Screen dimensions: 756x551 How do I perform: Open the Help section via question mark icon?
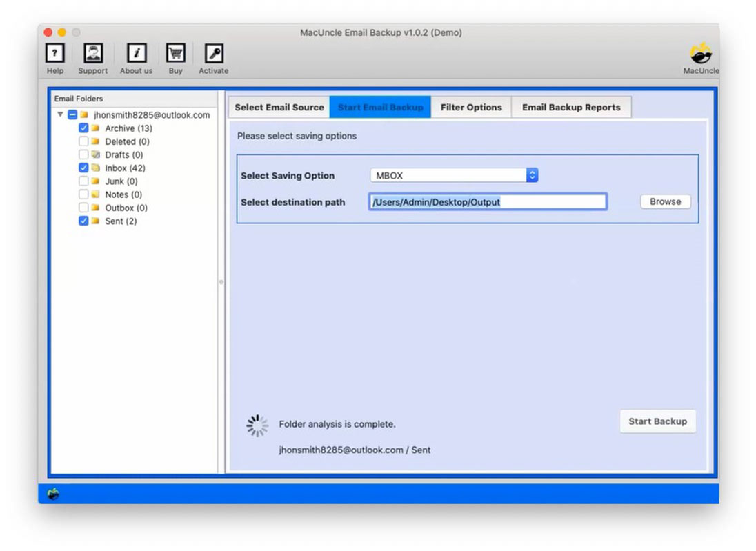tap(54, 53)
